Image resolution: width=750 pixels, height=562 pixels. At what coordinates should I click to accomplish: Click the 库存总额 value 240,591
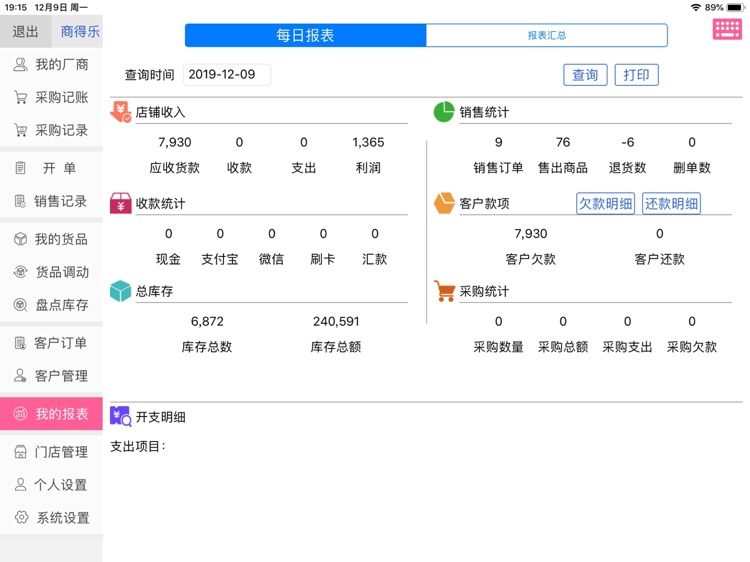[336, 321]
